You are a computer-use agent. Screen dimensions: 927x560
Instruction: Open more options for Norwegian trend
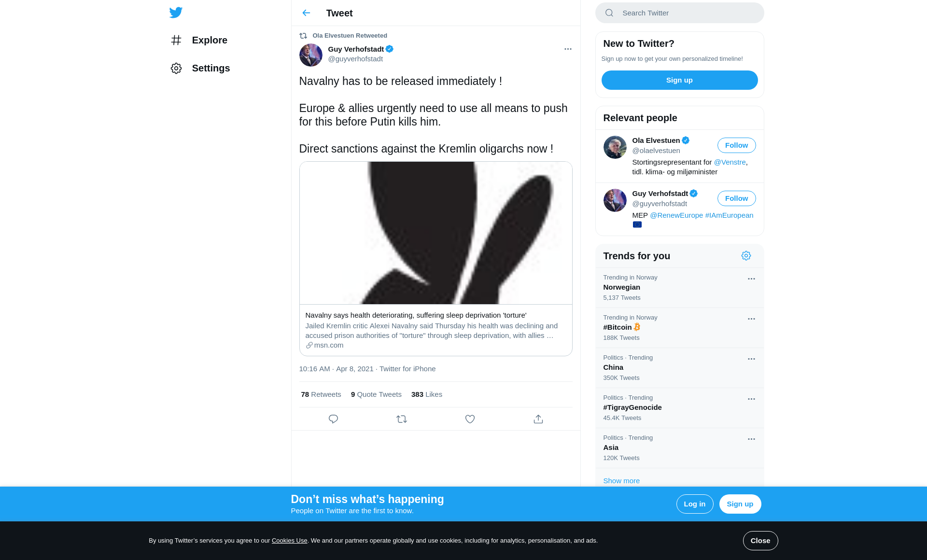click(x=751, y=279)
